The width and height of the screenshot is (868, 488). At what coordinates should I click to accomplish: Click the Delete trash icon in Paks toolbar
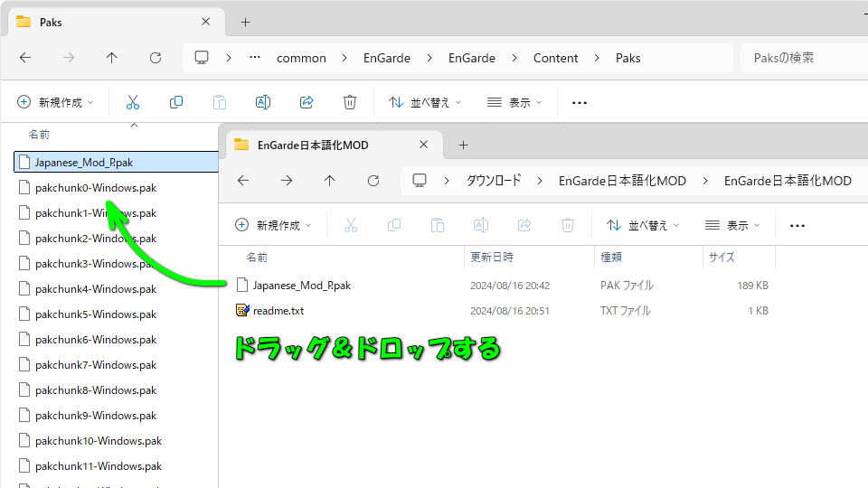350,102
